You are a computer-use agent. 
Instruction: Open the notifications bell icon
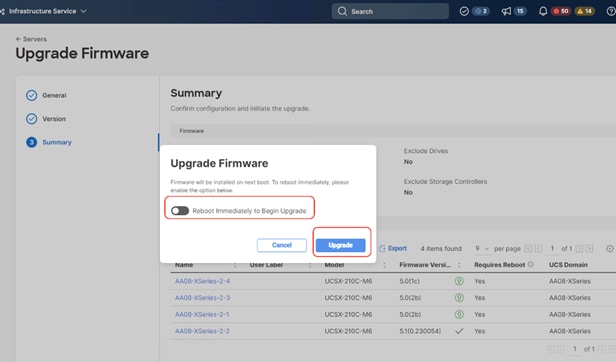pyautogui.click(x=543, y=11)
